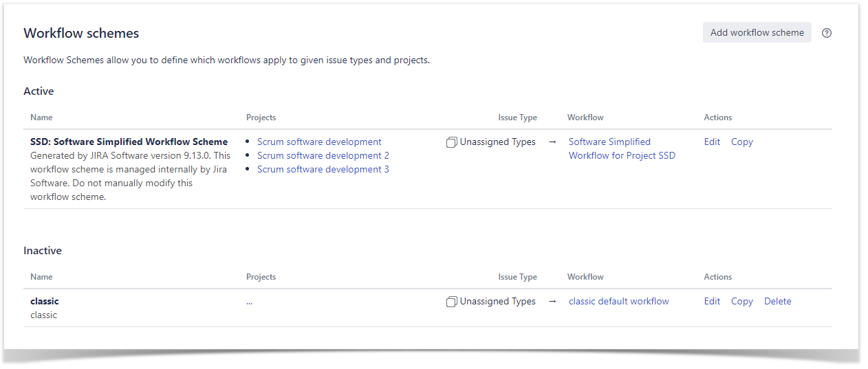Edit the SSD Software Simplified Workflow Scheme
The width and height of the screenshot is (868, 369).
click(712, 142)
